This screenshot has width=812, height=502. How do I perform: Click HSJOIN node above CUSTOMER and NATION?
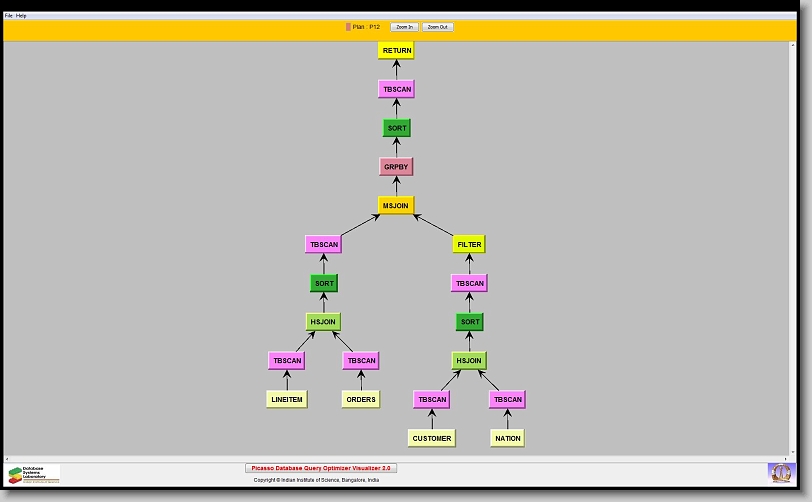coord(469,361)
